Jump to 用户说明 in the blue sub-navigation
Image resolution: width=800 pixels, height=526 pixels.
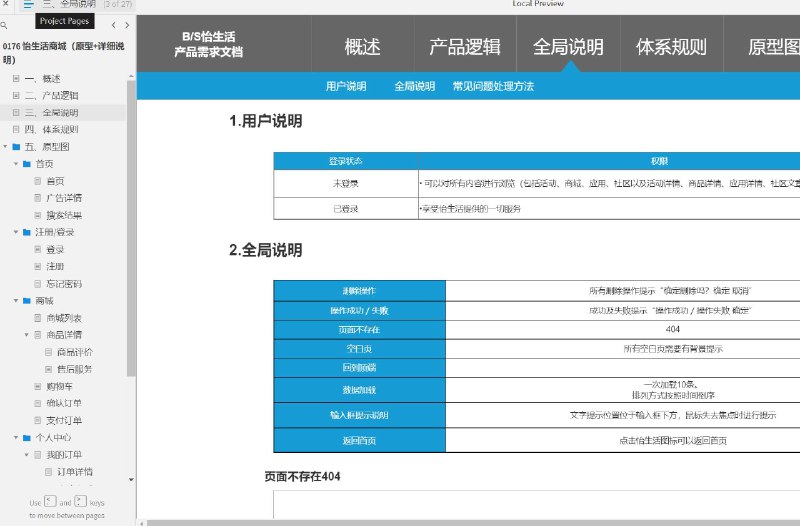(x=346, y=86)
